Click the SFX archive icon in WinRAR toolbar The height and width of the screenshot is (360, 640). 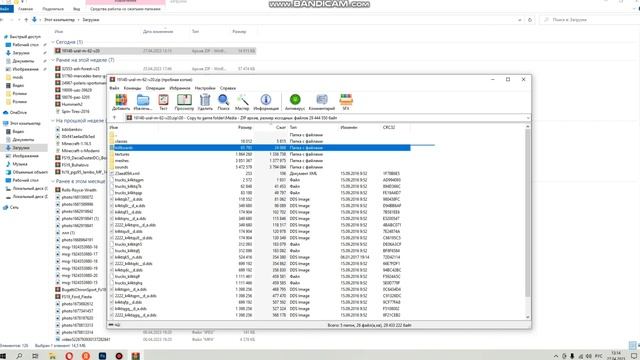click(346, 100)
